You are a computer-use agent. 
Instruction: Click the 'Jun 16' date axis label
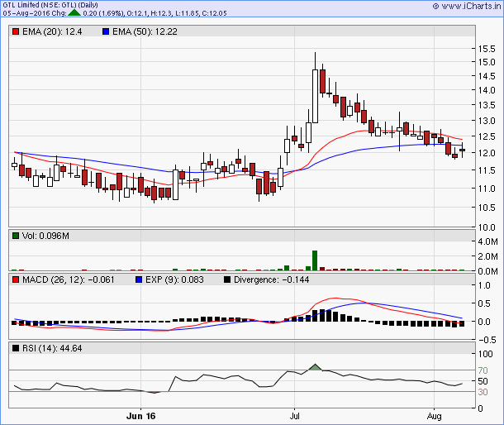point(140,416)
